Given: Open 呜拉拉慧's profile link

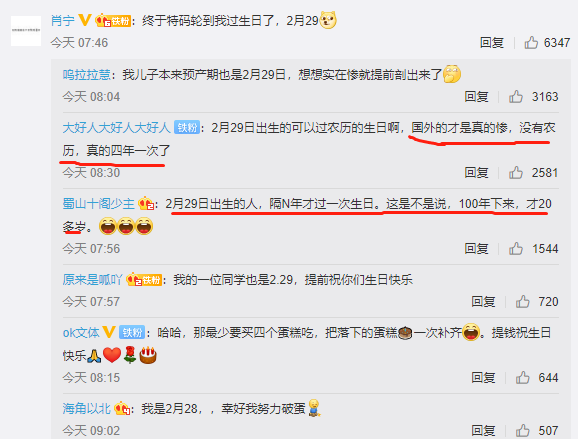Looking at the screenshot, I should click(x=87, y=75).
